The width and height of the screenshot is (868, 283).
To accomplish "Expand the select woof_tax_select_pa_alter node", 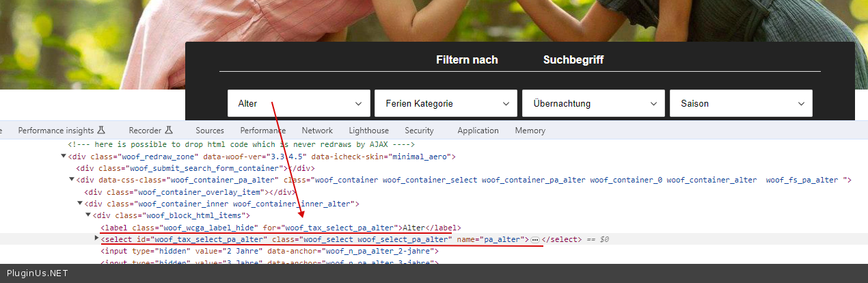I will (x=96, y=238).
